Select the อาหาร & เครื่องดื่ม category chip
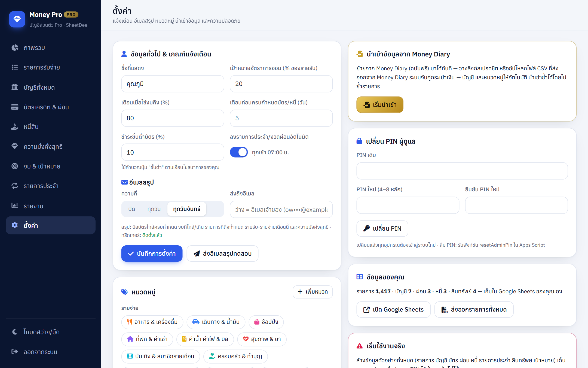 (152, 322)
